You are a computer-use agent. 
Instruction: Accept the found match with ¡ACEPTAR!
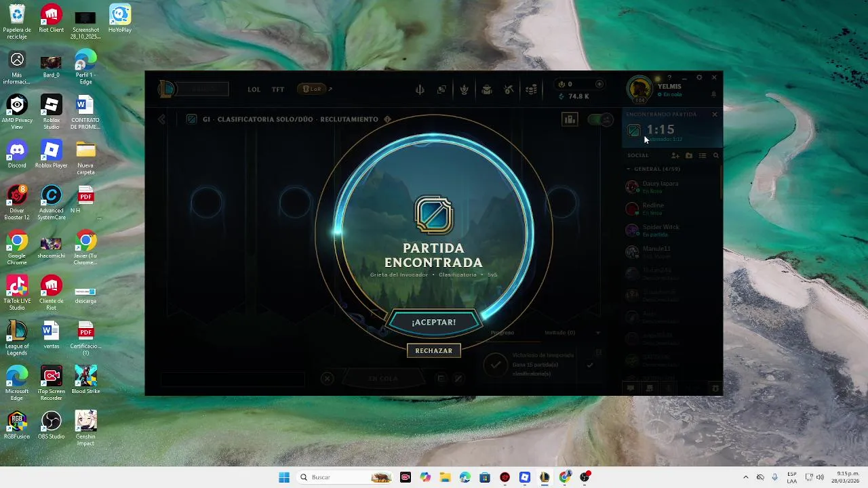(434, 322)
